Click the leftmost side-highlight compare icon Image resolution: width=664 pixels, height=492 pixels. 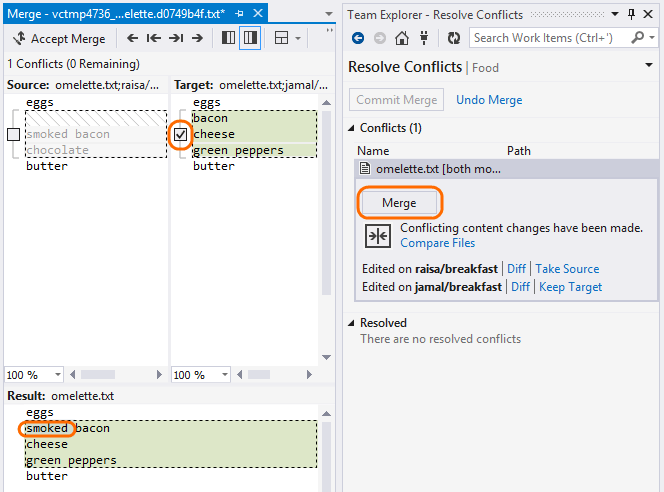coord(228,38)
